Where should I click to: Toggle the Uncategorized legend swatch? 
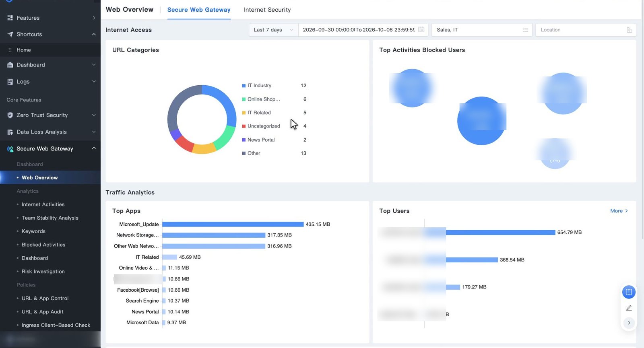click(244, 126)
